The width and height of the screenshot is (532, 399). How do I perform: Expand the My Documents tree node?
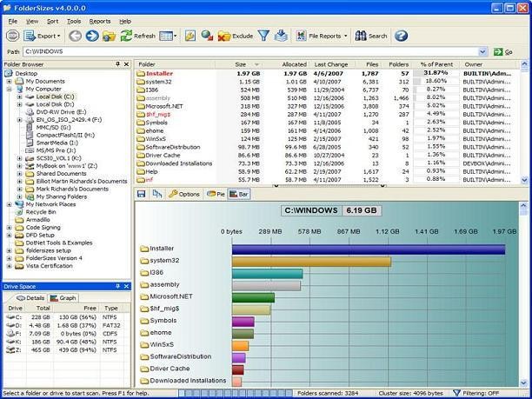coord(10,82)
